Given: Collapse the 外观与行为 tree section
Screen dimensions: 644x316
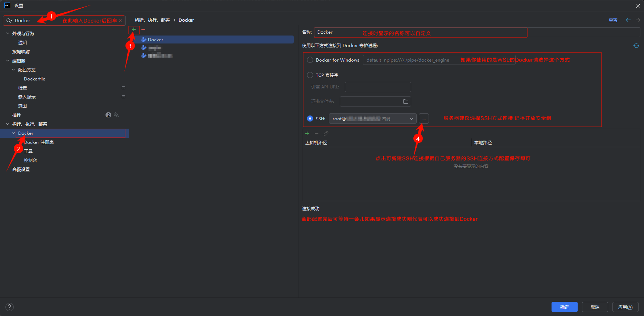Looking at the screenshot, I should 8,33.
